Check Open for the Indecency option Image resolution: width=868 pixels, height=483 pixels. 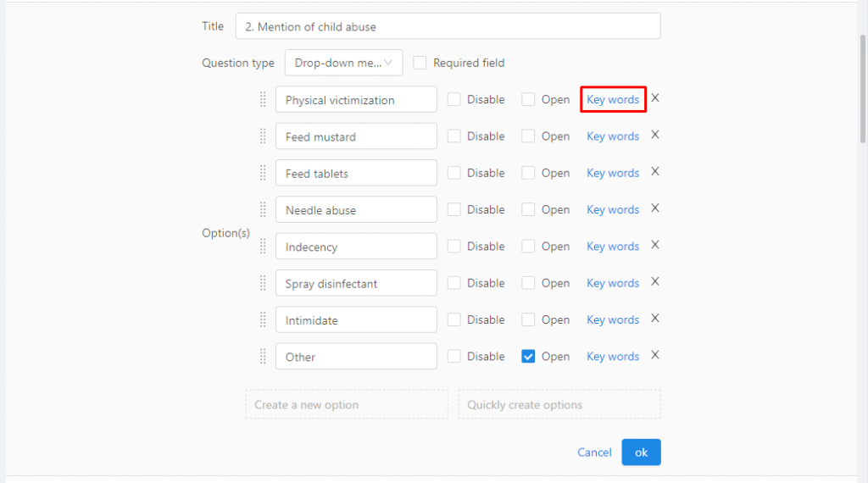click(x=528, y=247)
